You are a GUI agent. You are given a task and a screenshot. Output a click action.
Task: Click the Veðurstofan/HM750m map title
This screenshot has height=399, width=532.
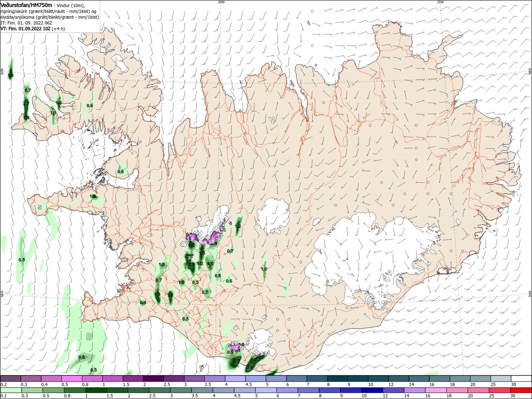(27, 5)
